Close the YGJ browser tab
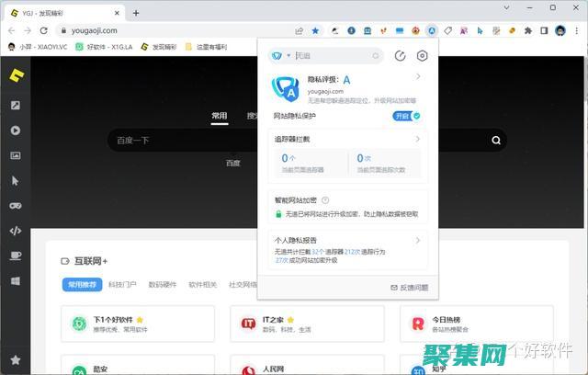 coord(117,13)
